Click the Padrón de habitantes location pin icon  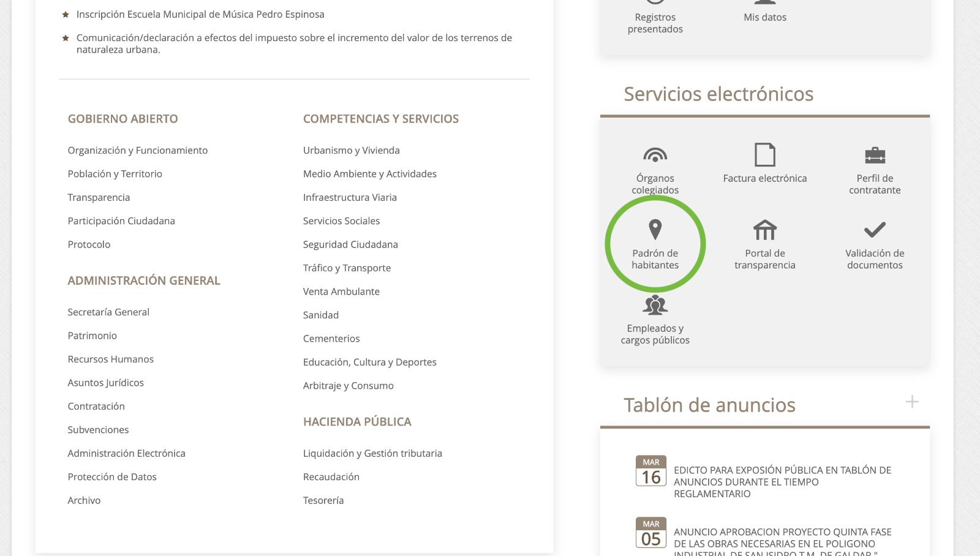[x=655, y=230]
